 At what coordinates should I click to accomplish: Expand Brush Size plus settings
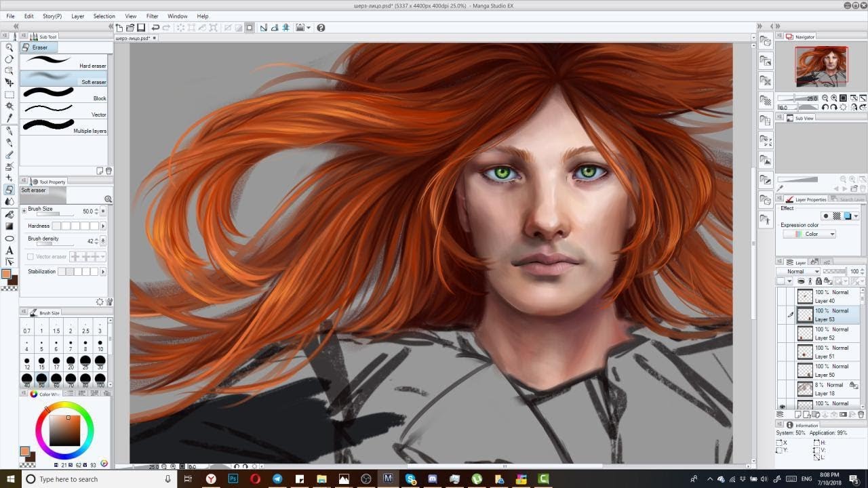pos(24,211)
